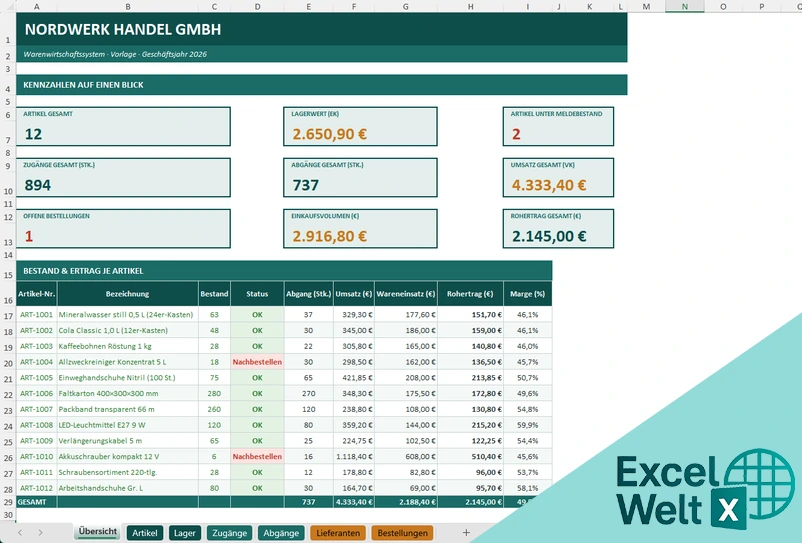This screenshot has height=543, width=802.
Task: Click the Bezeichnung column header cell
Action: pyautogui.click(x=127, y=294)
